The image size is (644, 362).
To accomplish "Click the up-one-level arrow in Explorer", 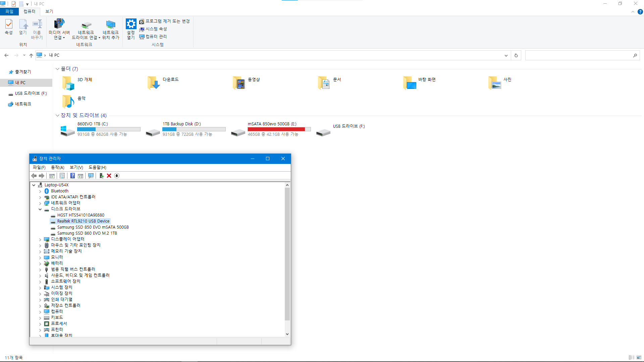I will (x=31, y=55).
